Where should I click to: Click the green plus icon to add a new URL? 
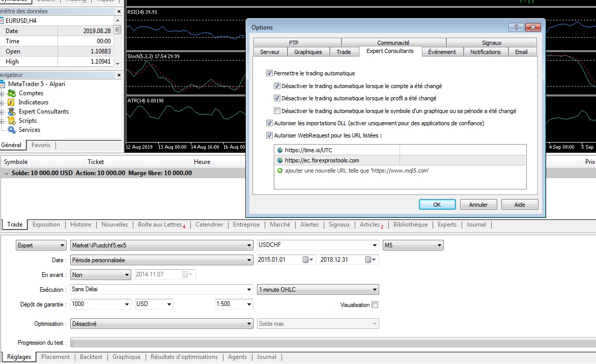pyautogui.click(x=280, y=171)
